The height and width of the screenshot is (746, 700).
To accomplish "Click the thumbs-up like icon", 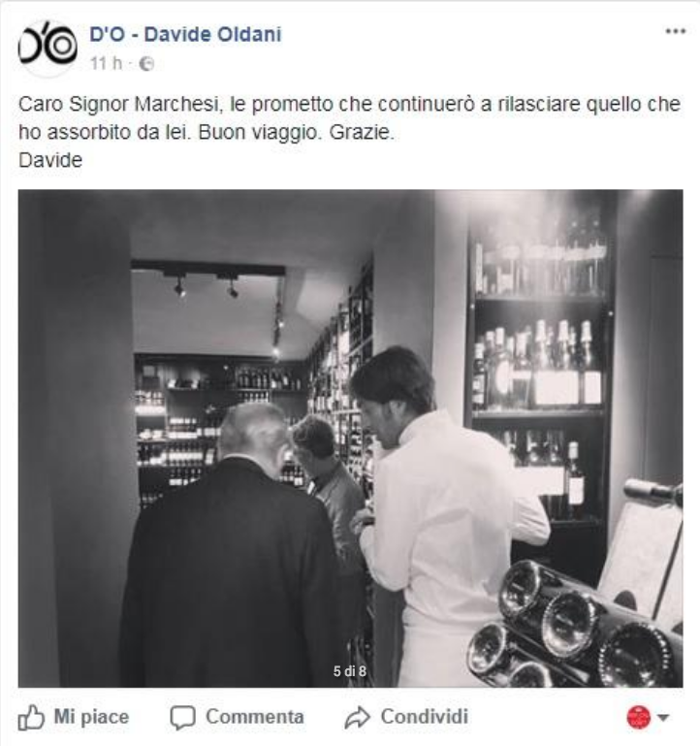I will [31, 717].
